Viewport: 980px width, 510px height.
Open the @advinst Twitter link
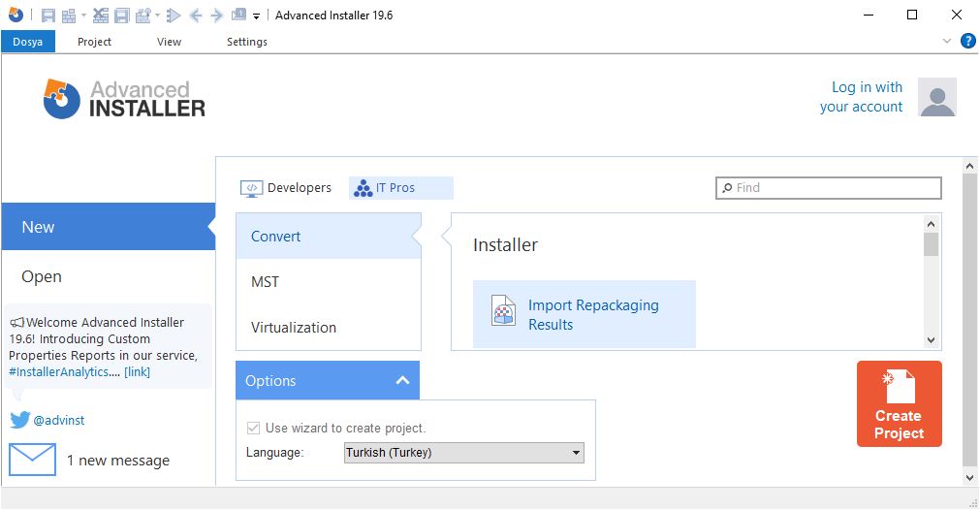point(59,420)
